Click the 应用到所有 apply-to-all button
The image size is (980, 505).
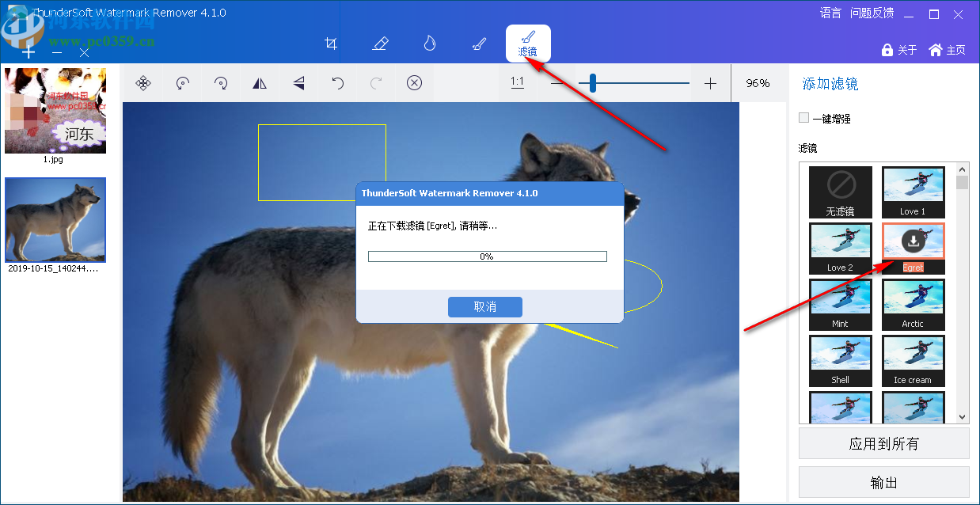tap(883, 442)
